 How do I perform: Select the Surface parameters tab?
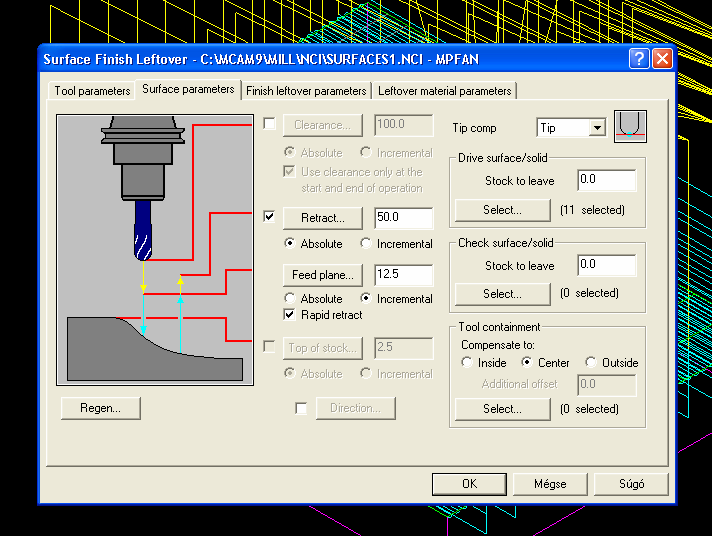pos(188,89)
